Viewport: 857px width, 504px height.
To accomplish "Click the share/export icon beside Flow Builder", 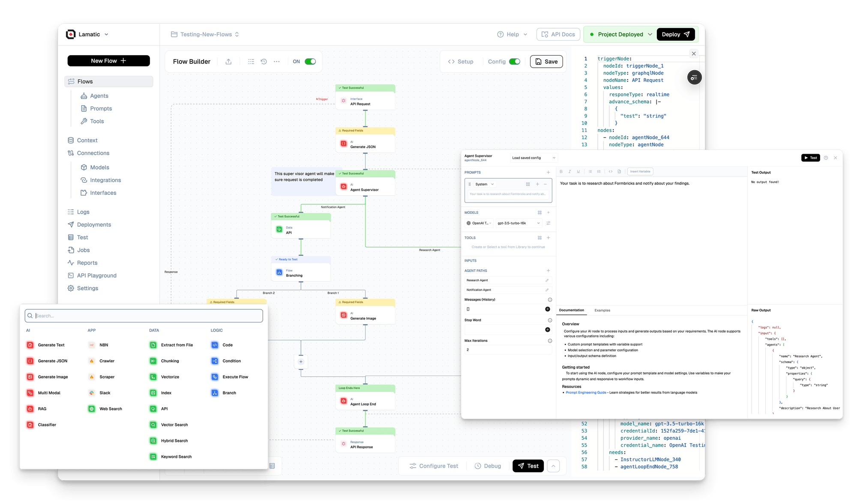I will coord(228,62).
